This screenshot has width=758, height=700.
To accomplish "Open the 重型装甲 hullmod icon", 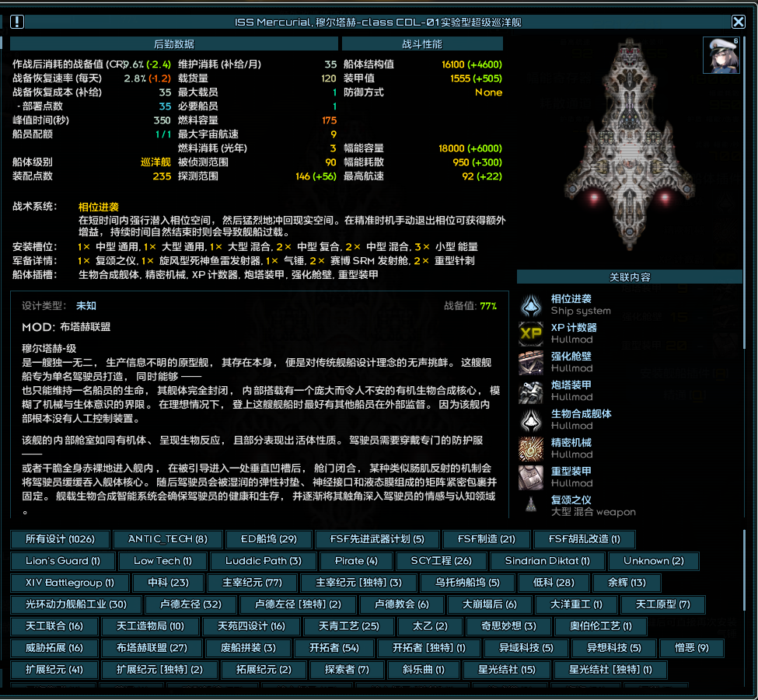I will pyautogui.click(x=531, y=477).
